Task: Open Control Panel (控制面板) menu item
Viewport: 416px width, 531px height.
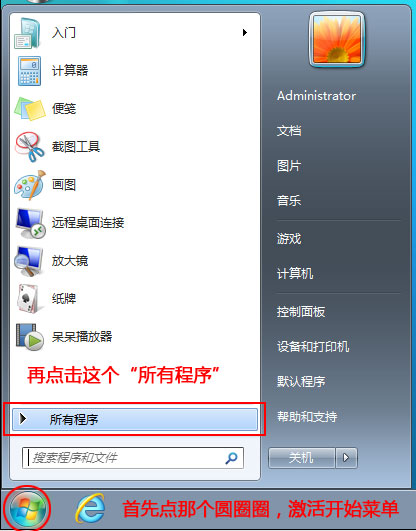Action: [301, 312]
